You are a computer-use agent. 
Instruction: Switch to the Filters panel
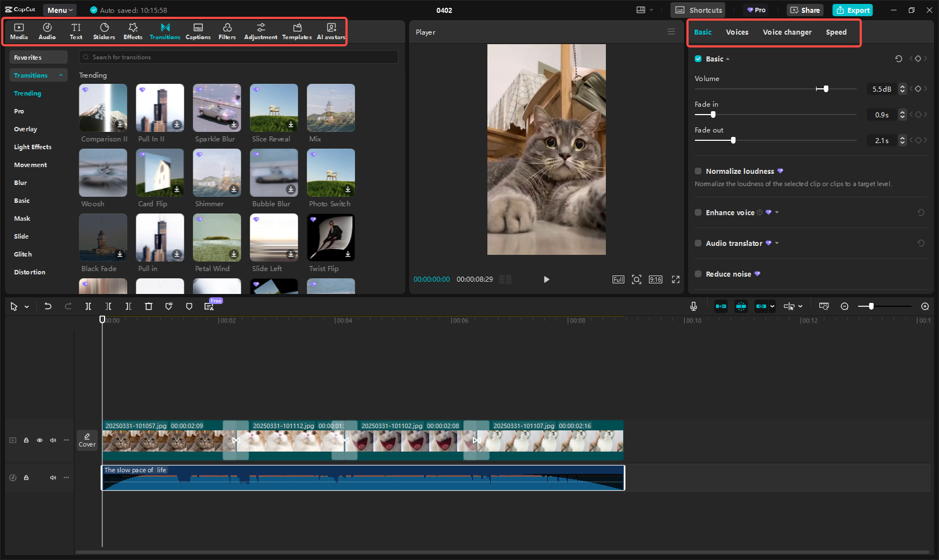point(227,31)
